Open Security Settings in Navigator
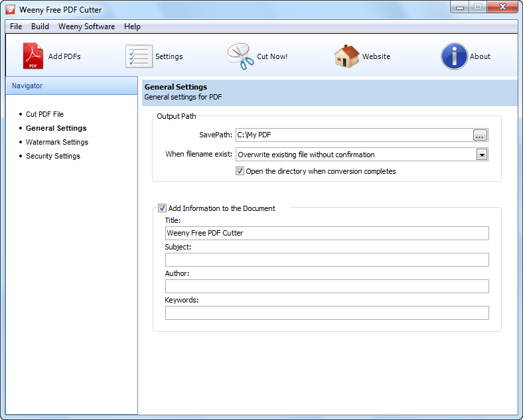Viewport: 523px width, 420px height. [53, 157]
